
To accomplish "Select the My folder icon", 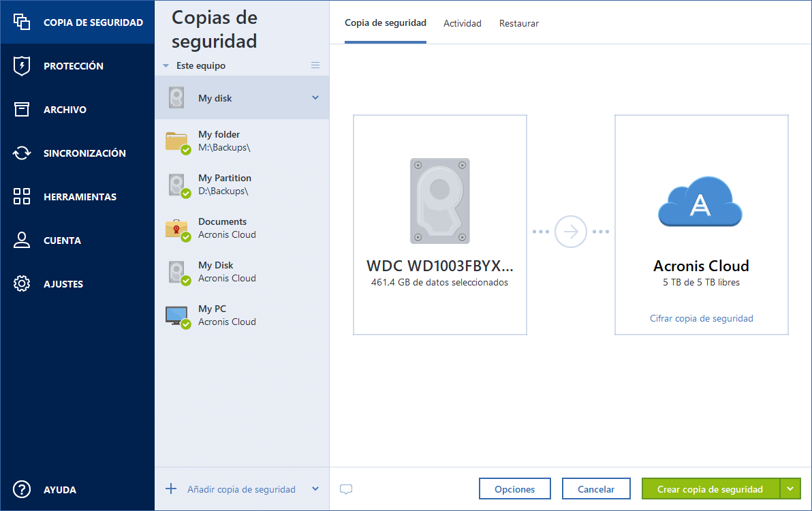I will [x=178, y=142].
